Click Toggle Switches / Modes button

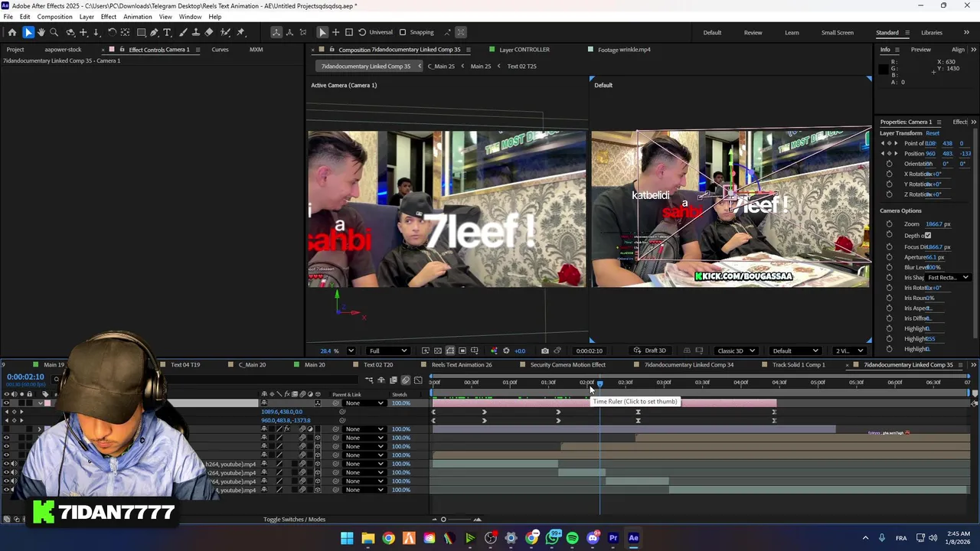[294, 520]
